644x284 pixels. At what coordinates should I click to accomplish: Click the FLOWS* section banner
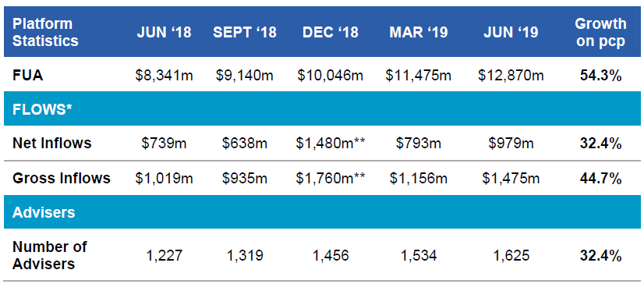pos(321,109)
